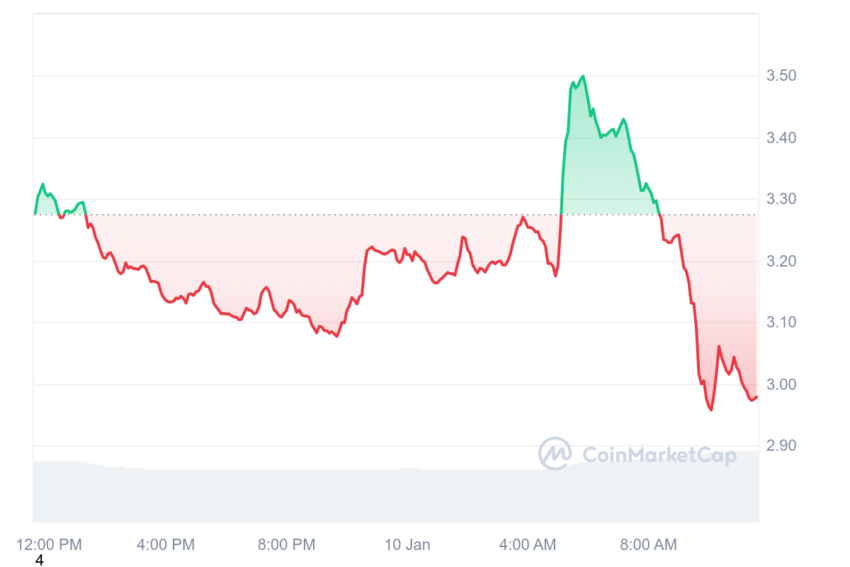Click the 3.20 price axis label
The width and height of the screenshot is (850, 567).
(781, 261)
